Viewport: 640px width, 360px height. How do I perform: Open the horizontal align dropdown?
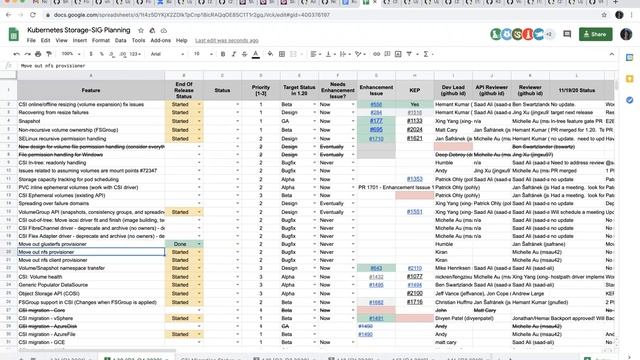point(315,54)
